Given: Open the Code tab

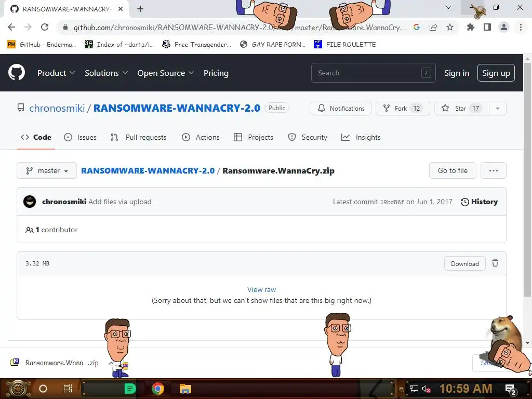Looking at the screenshot, I should [x=36, y=137].
